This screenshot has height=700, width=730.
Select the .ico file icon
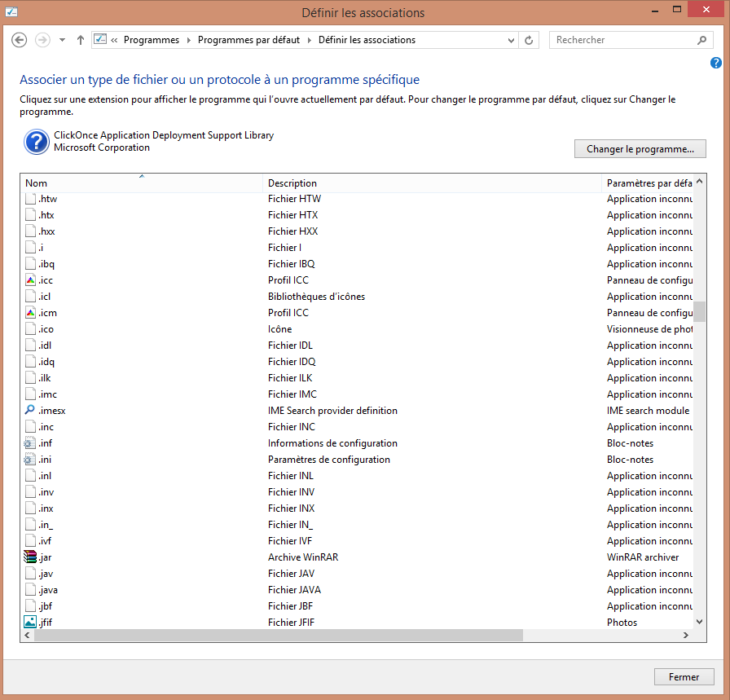(x=30, y=328)
